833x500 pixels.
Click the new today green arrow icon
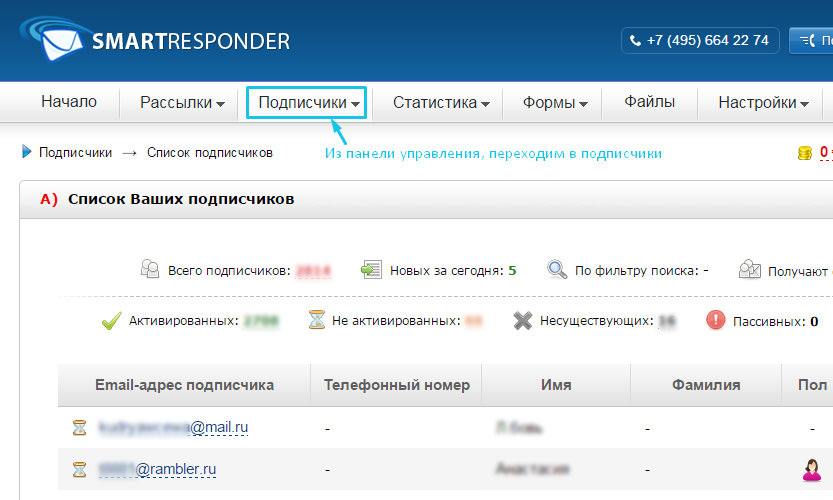click(x=371, y=269)
